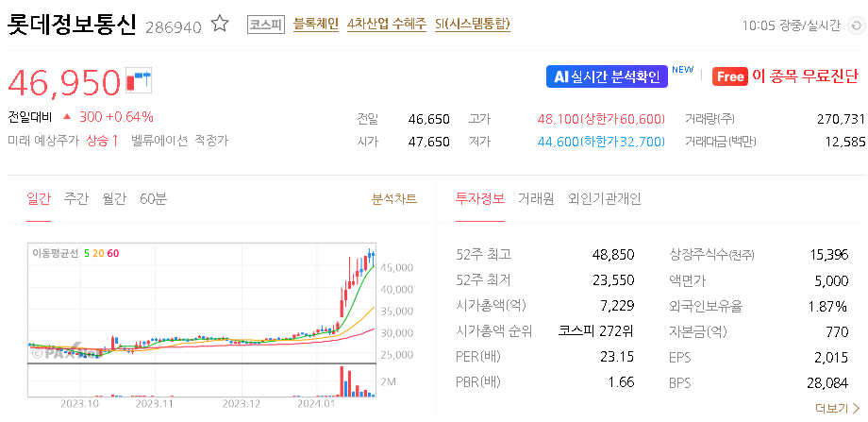The image size is (868, 422).
Task: Click the 전일 price 46,650
Action: [x=428, y=119]
